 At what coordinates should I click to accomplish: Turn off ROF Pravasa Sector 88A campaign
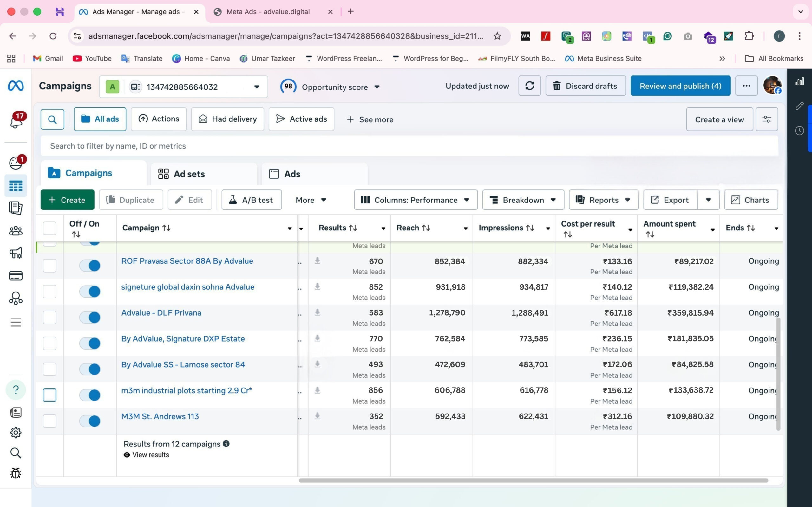pyautogui.click(x=90, y=266)
